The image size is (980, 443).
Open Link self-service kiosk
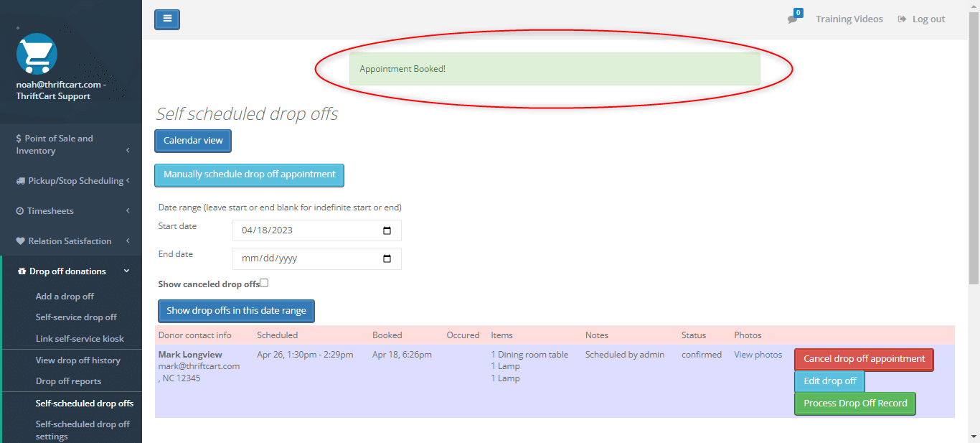tap(80, 339)
